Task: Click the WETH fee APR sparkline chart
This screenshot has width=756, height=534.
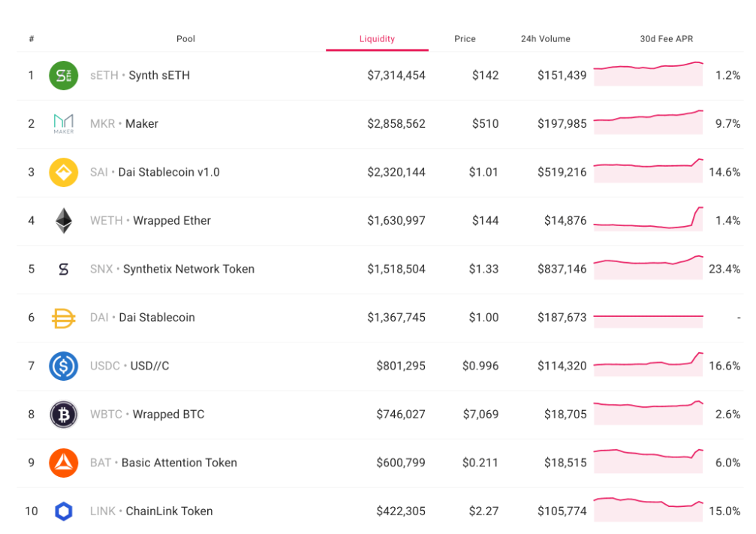Action: tap(648, 220)
